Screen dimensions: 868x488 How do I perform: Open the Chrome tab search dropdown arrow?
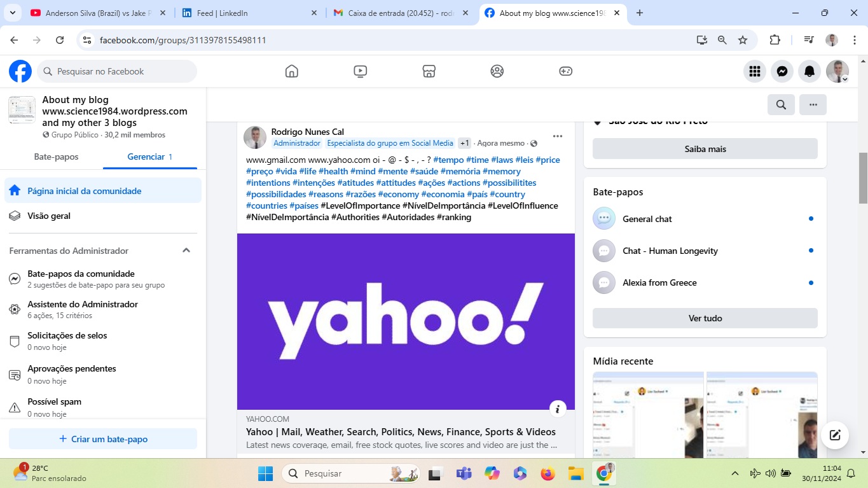point(12,13)
